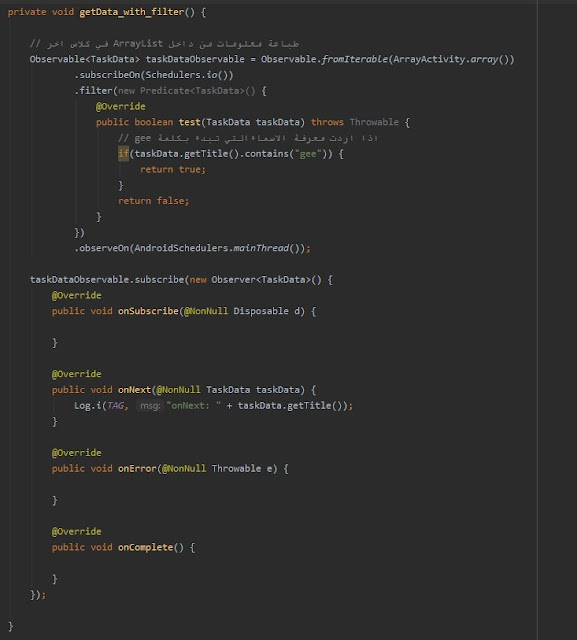Click 'throws Throwable' in test signature

(x=355, y=122)
